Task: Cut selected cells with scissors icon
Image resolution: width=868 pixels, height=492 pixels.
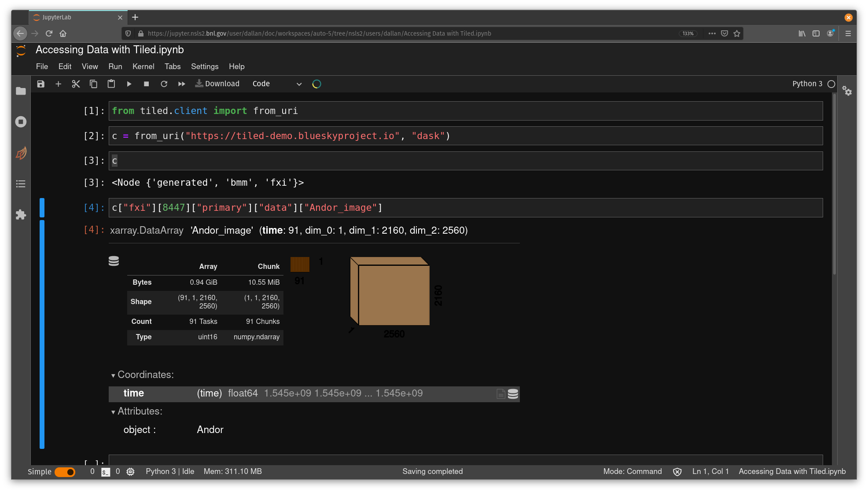Action: click(76, 84)
